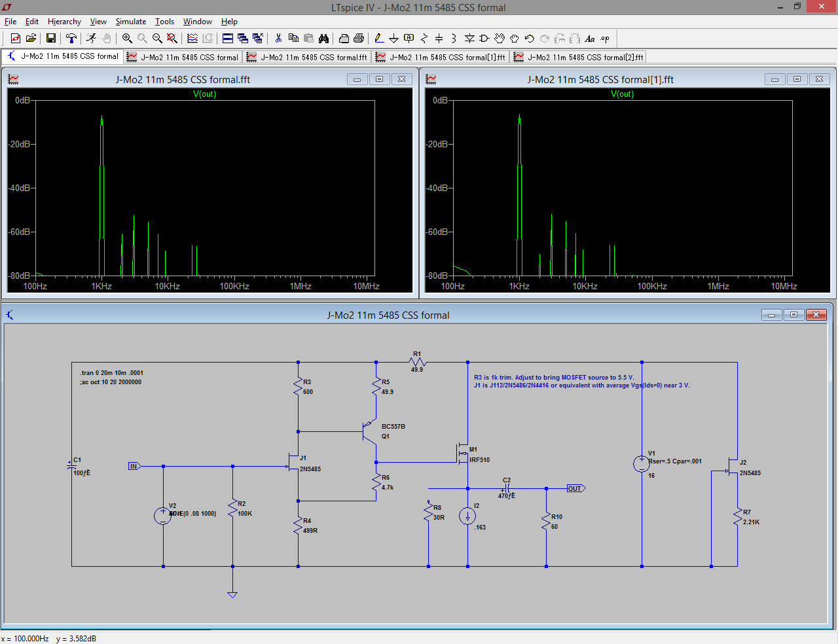Click the Print Setup icon

coord(344,39)
